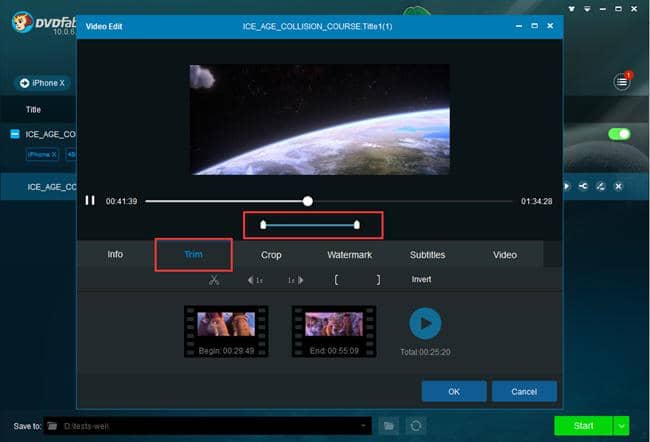The image size is (650, 442).
Task: Collapse the ICE_AGE source checkbox row
Action: pyautogui.click(x=15, y=134)
